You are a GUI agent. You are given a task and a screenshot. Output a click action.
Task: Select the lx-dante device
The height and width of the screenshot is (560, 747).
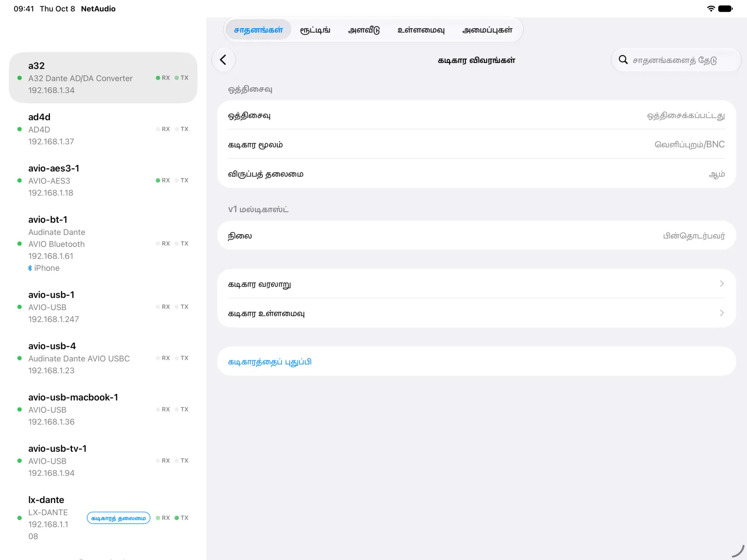pyautogui.click(x=103, y=518)
